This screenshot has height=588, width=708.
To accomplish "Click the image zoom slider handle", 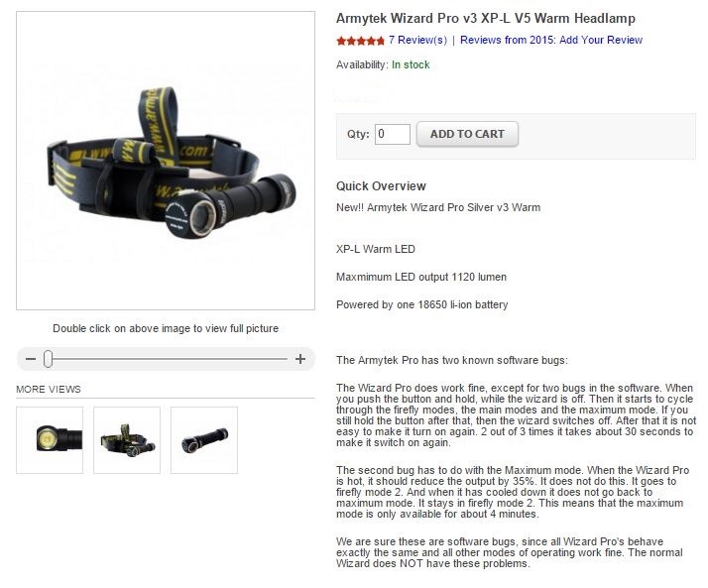I will [48, 359].
